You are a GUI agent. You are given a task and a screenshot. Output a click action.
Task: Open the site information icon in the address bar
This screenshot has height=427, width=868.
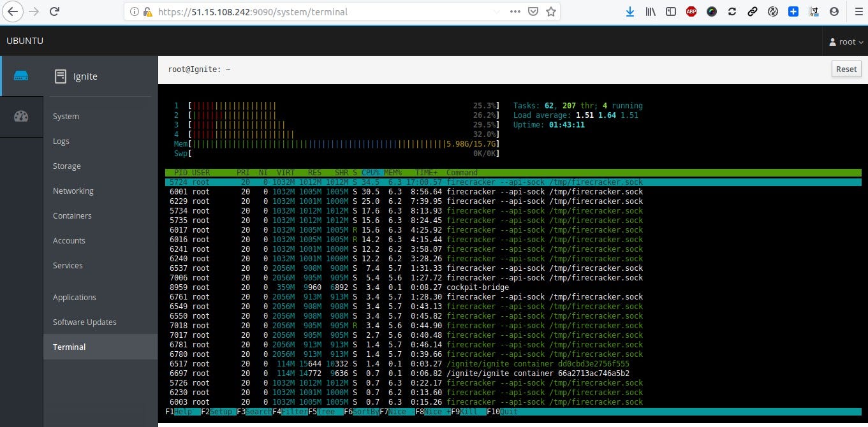coord(134,11)
